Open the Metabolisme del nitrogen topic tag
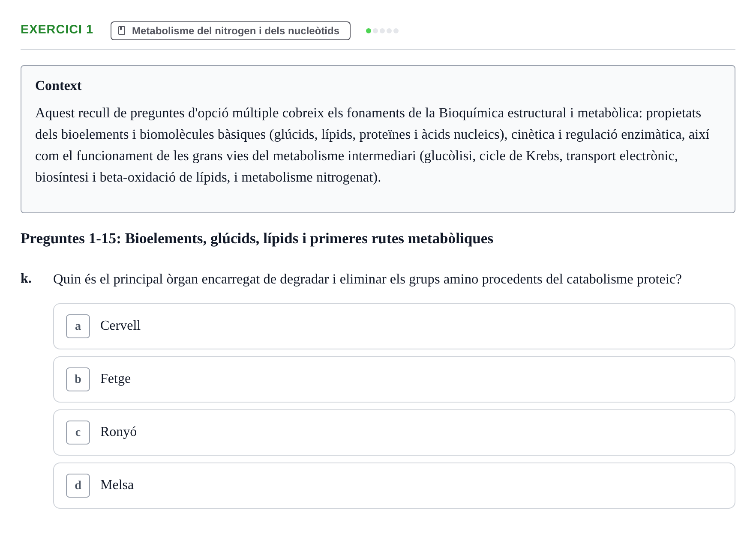This screenshot has width=756, height=549. [231, 31]
